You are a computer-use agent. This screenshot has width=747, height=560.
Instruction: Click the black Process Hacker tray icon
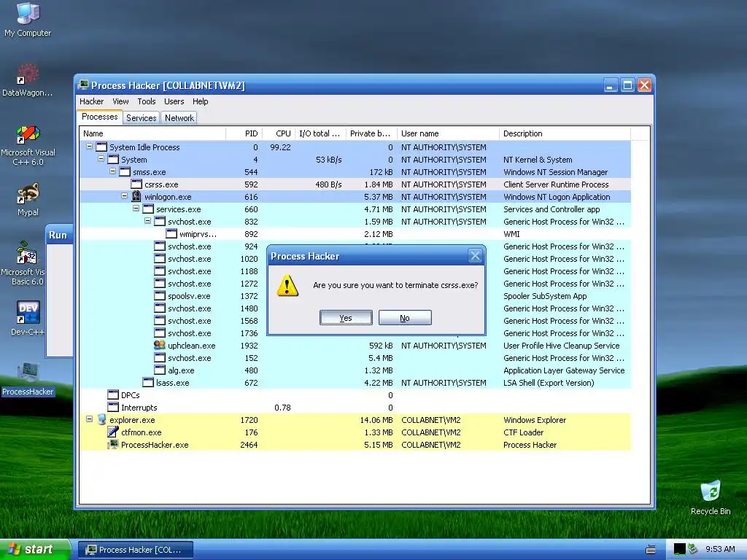[x=679, y=549]
